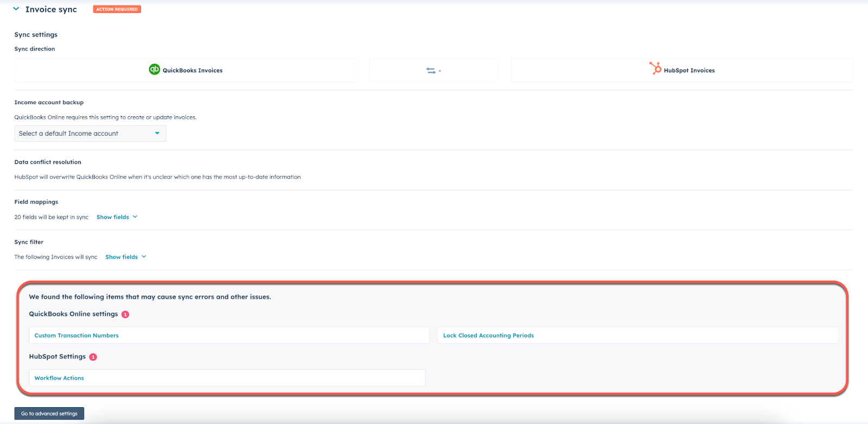This screenshot has width=868, height=424.
Task: Click the '20 fields will be kept in sync' text
Action: (52, 217)
